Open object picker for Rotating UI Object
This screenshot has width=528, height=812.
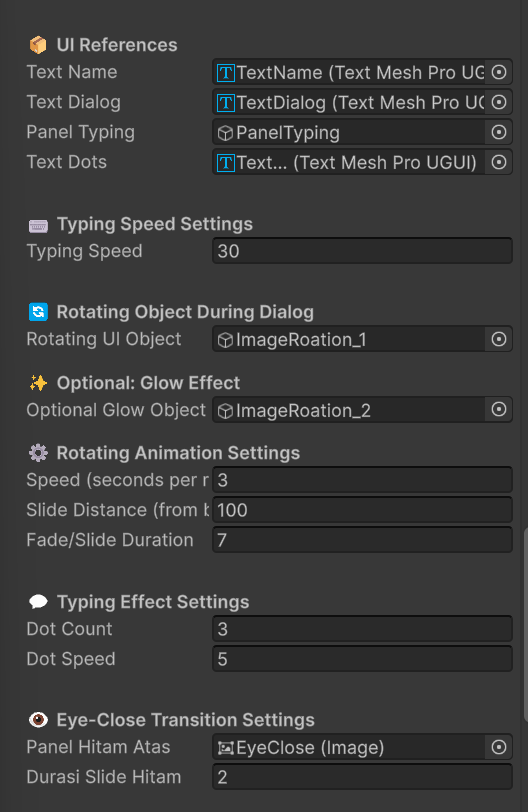click(x=498, y=339)
